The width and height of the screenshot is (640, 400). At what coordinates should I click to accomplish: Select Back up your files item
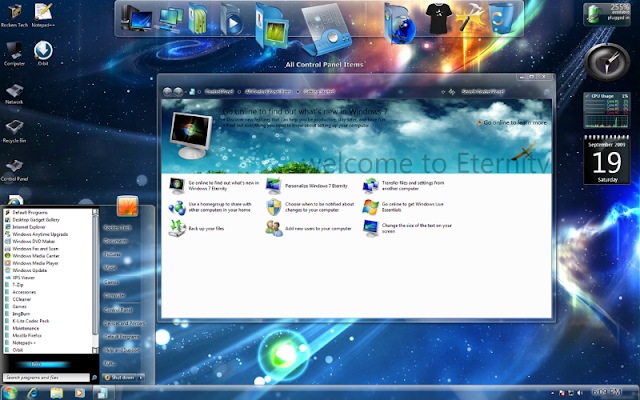click(x=196, y=228)
